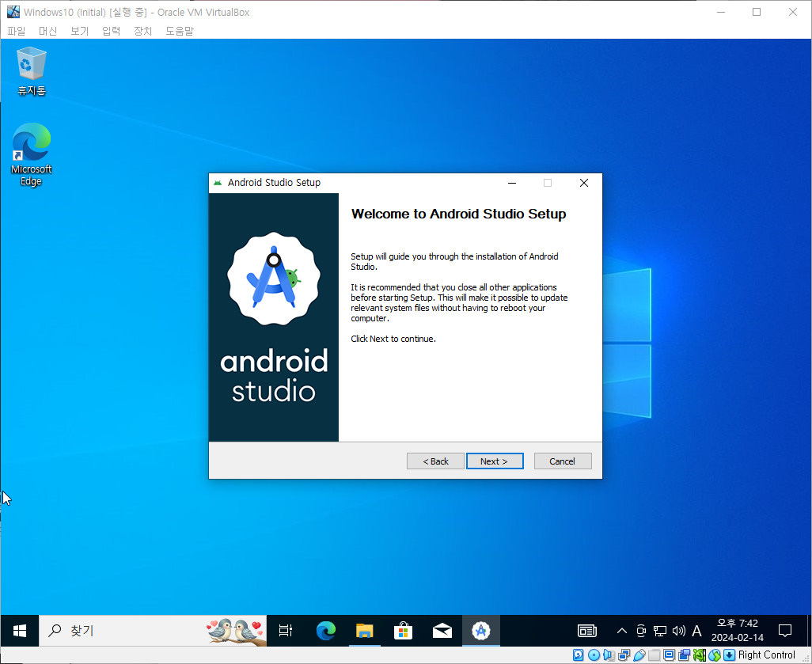Click 'Welcome to Android Studio Setup' heading
Viewport: 812px width, 664px height.
point(458,214)
